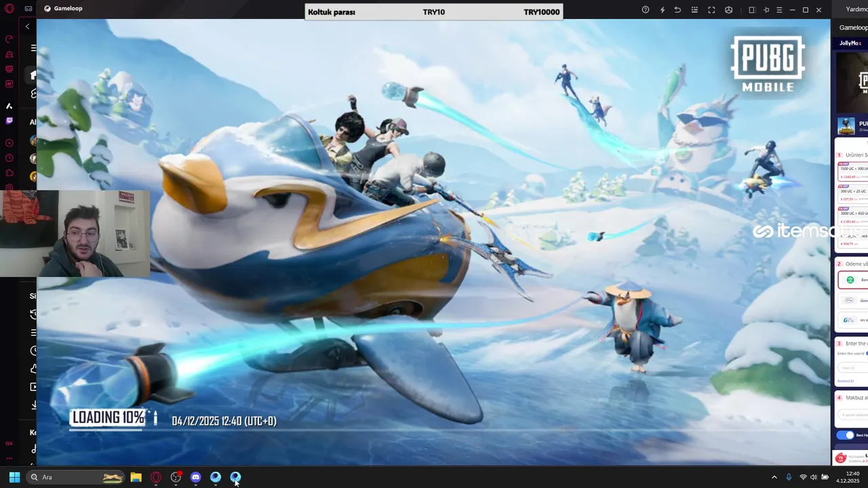Image resolution: width=868 pixels, height=488 pixels.
Task: Click the JollyMax logo link
Action: pos(850,43)
